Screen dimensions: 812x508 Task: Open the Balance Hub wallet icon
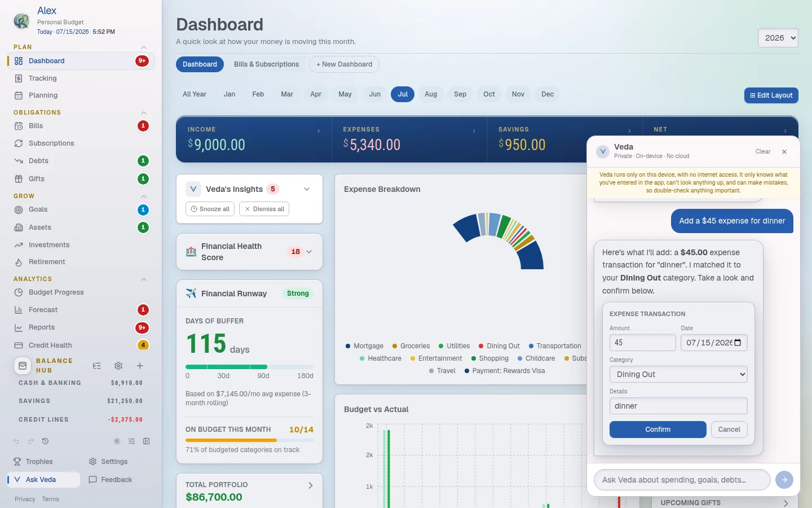(x=23, y=366)
